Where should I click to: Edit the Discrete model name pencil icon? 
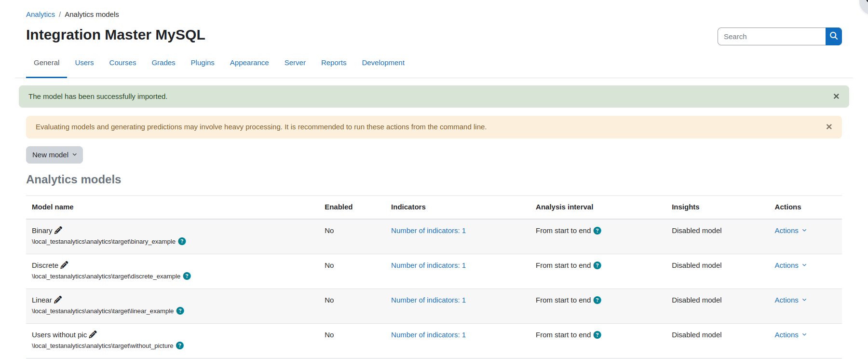click(65, 265)
